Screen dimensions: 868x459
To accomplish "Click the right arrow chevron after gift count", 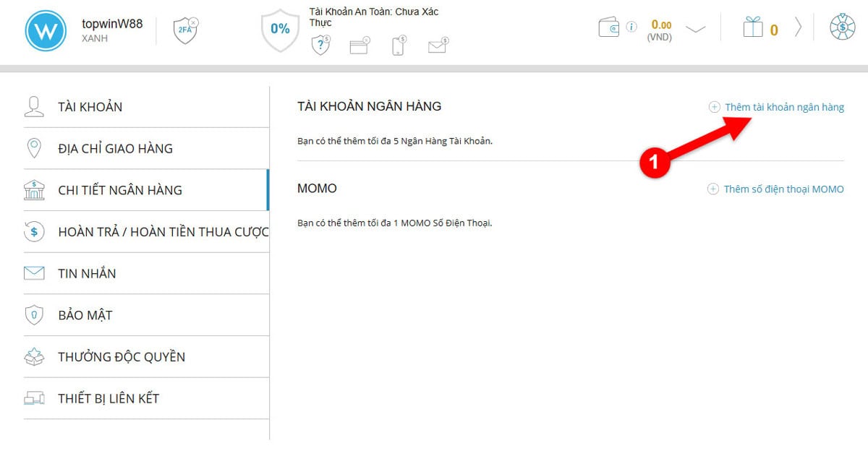I will [798, 27].
